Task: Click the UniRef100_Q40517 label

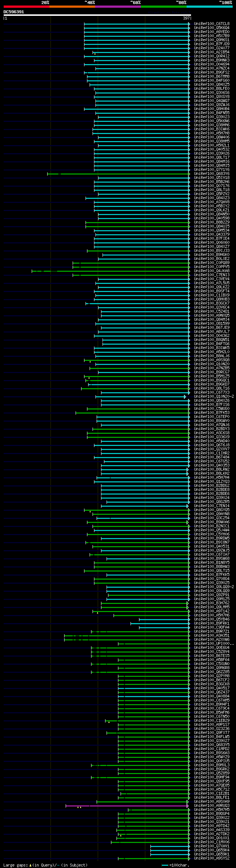Action: tap(212, 688)
